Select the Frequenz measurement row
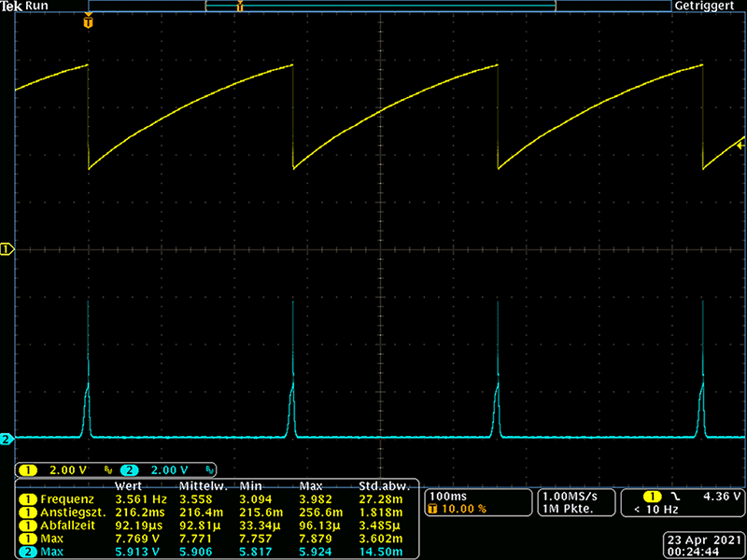747x560 pixels. (61, 499)
